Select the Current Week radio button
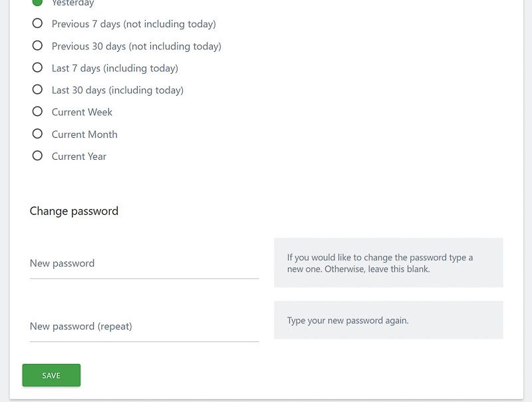The height and width of the screenshot is (402, 532). (x=37, y=112)
